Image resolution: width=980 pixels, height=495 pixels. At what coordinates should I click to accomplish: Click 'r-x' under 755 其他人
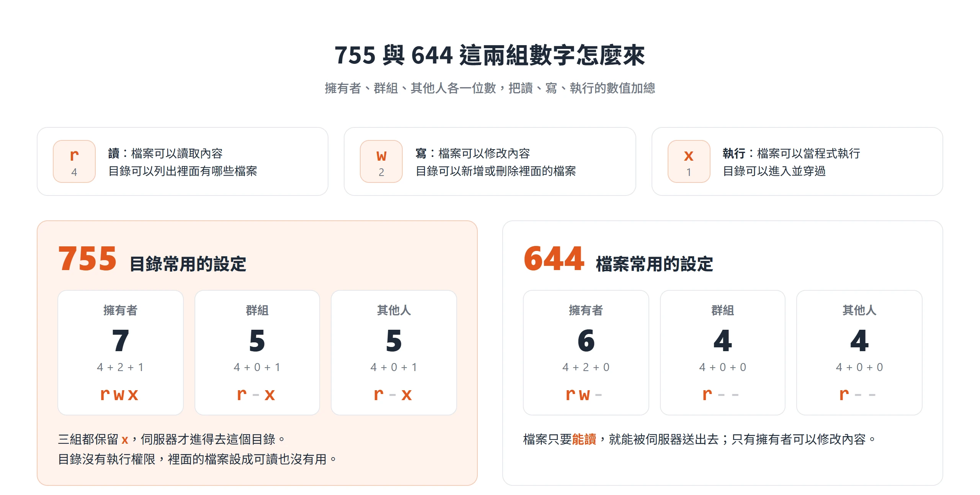(393, 394)
